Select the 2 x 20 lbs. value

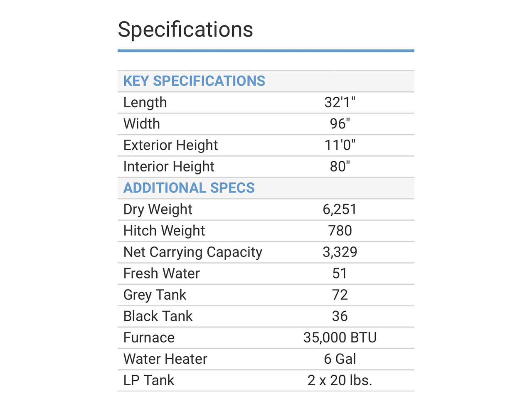click(340, 381)
